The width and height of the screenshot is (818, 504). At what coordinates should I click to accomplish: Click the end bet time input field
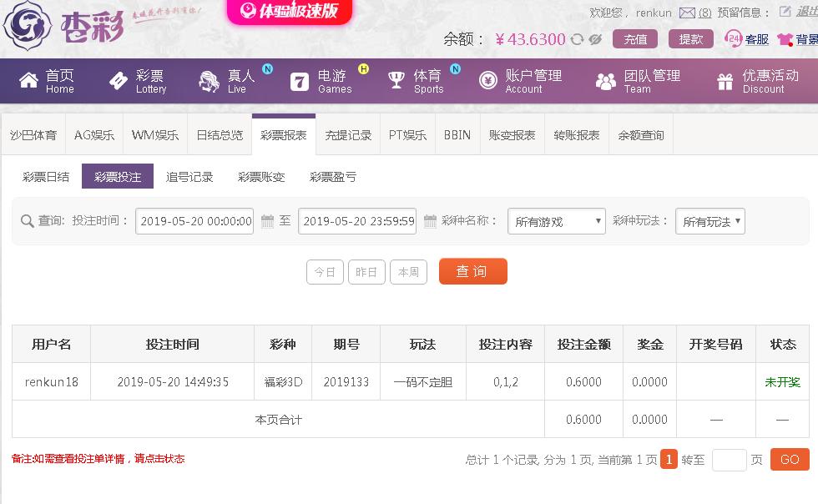point(357,221)
